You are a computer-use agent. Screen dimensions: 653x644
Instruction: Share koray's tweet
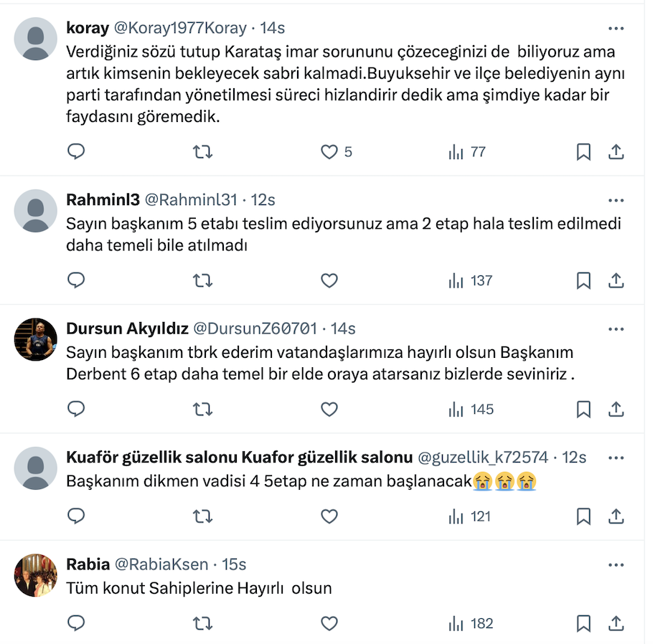[x=616, y=152]
